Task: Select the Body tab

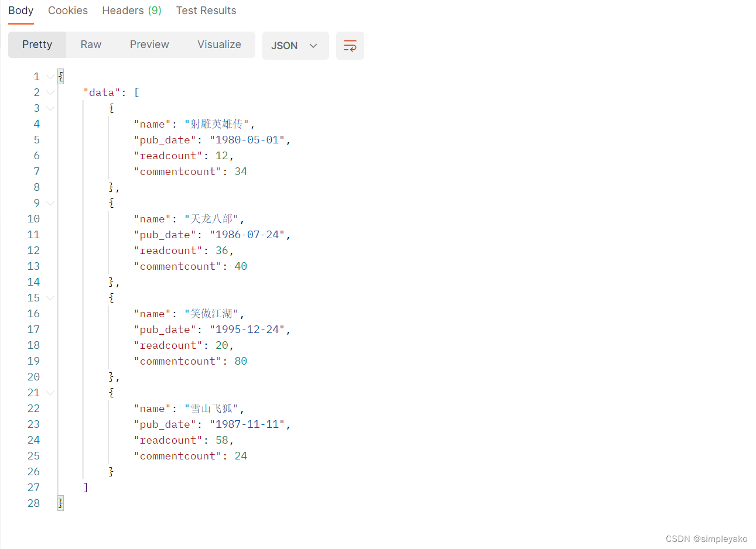Action: tap(20, 10)
